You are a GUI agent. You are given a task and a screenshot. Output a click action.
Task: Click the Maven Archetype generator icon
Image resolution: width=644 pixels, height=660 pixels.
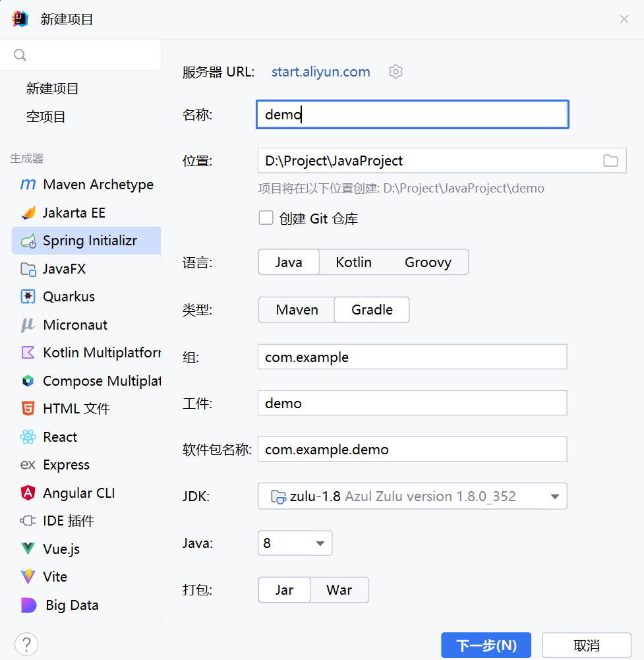tap(28, 185)
